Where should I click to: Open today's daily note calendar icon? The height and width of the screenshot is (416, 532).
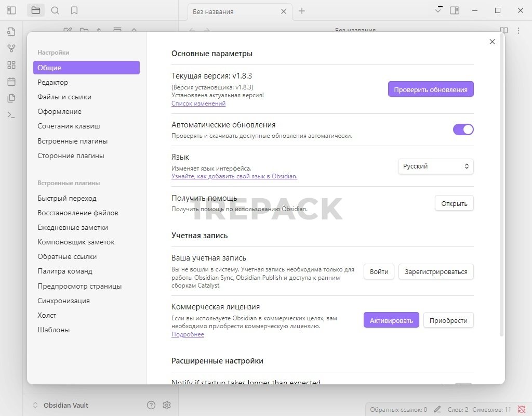pyautogui.click(x=11, y=82)
